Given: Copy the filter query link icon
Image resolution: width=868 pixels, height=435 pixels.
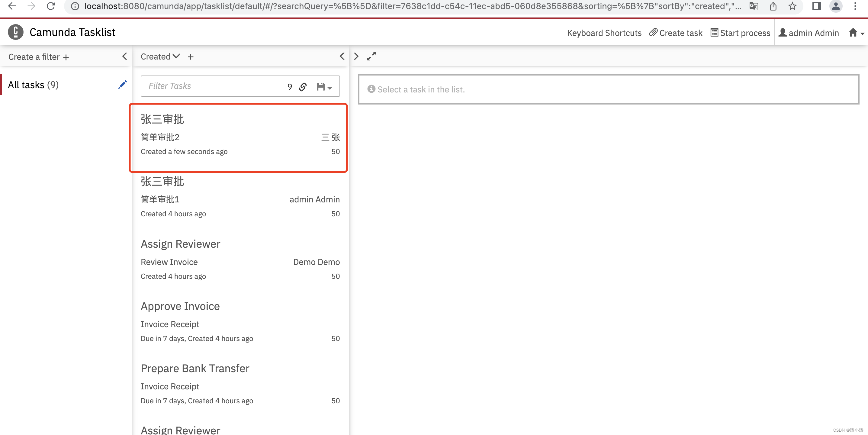Looking at the screenshot, I should (303, 87).
